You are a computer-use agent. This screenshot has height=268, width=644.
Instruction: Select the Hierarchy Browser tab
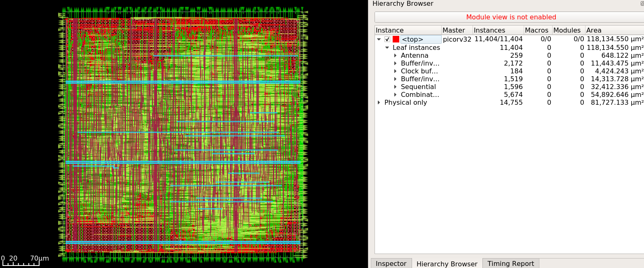(447, 263)
